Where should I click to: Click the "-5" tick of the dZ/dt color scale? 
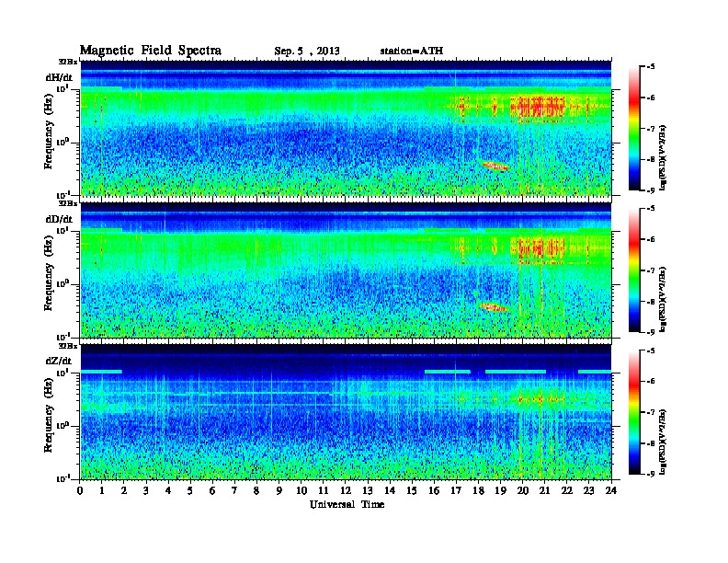pos(651,350)
